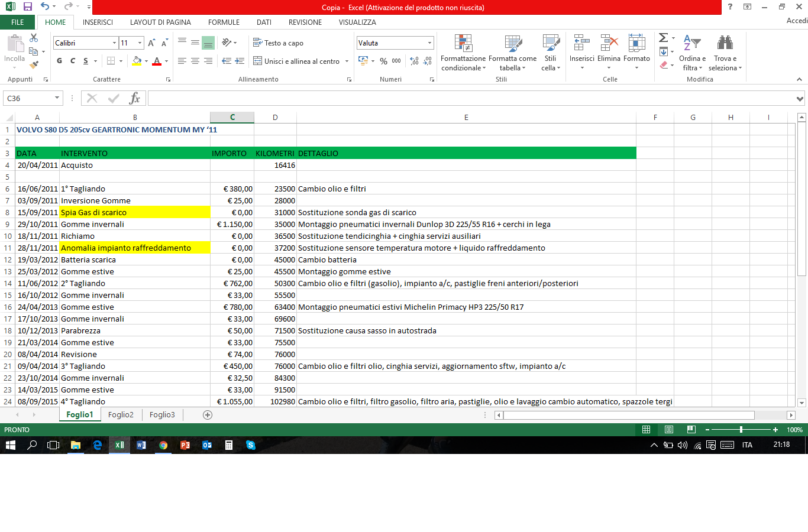Screen dimensions: 808x532
Task: Click the AutoSum sigma icon
Action: coord(664,38)
